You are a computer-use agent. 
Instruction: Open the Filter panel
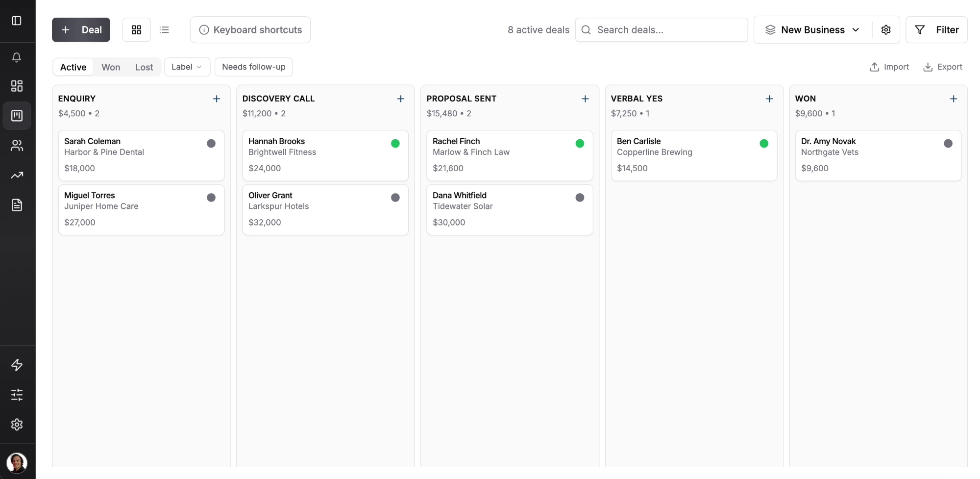click(x=937, y=30)
